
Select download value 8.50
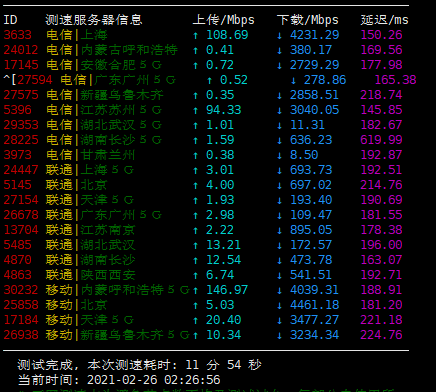(304, 155)
